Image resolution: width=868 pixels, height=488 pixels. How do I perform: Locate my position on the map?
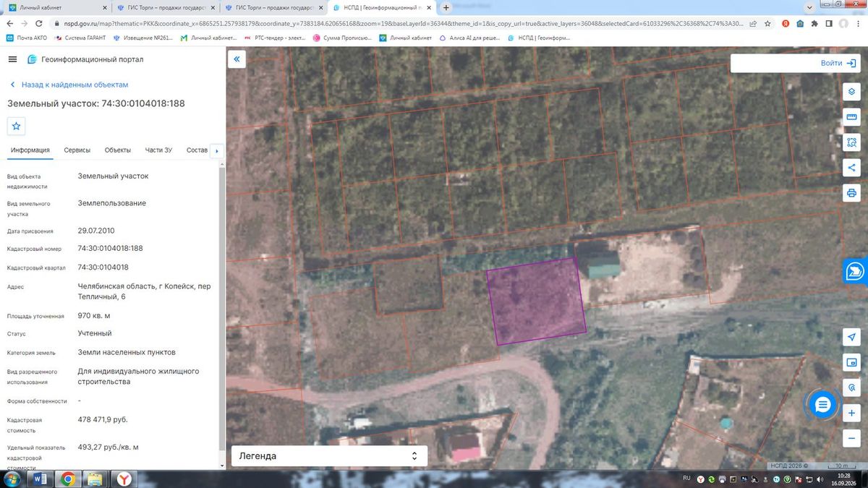851,337
